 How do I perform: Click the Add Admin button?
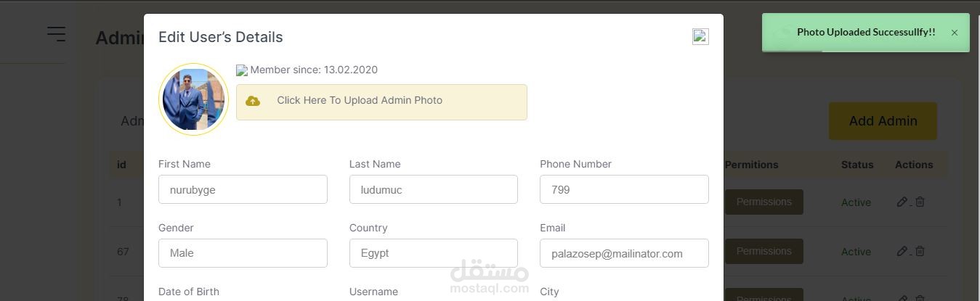pos(883,121)
